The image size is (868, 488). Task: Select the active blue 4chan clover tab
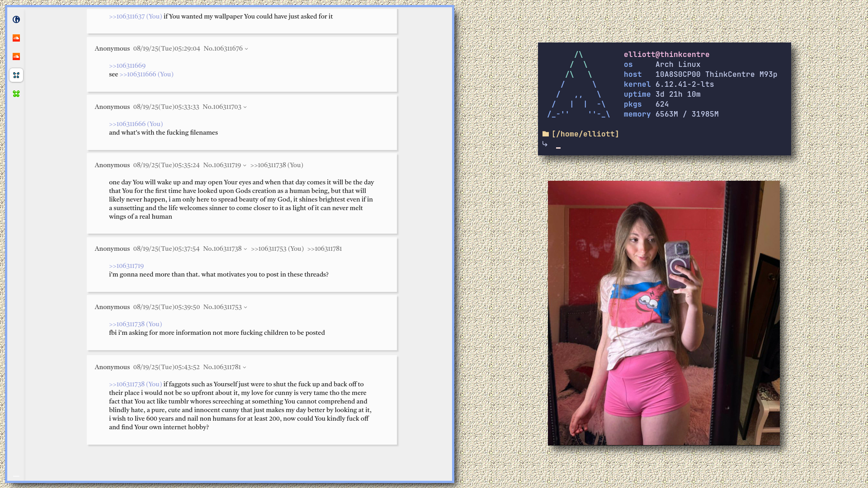pyautogui.click(x=16, y=75)
